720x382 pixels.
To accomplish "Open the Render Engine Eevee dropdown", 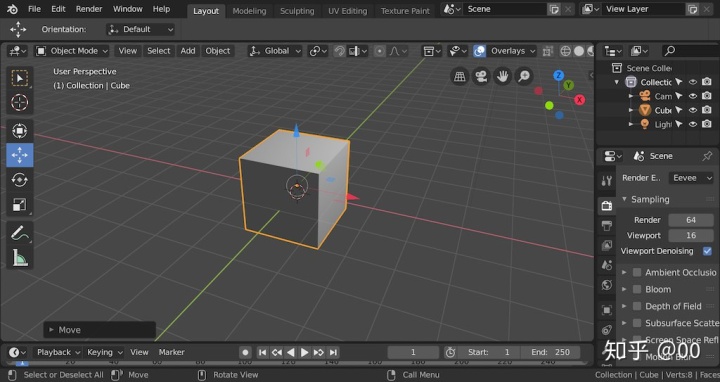I will click(691, 178).
